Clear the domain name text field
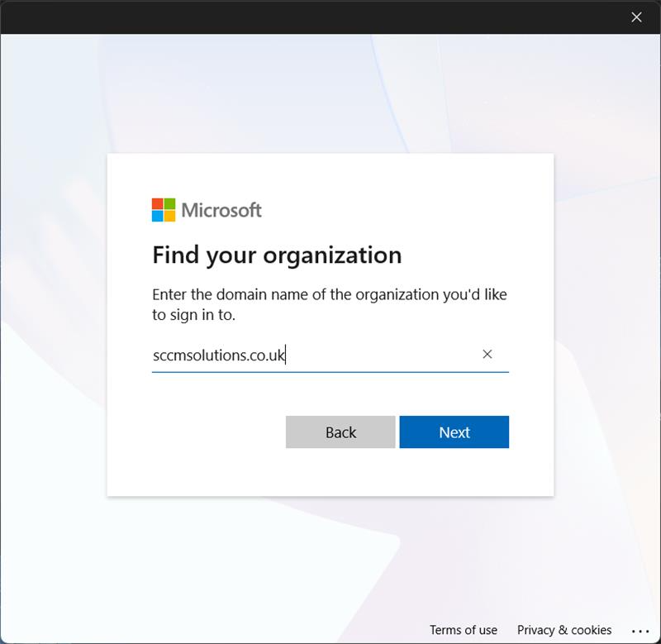 487,354
